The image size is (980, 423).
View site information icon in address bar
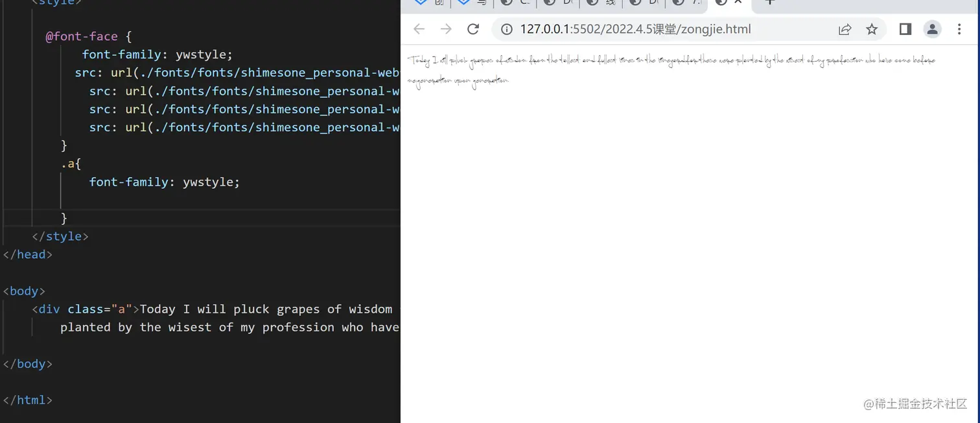[x=507, y=29]
